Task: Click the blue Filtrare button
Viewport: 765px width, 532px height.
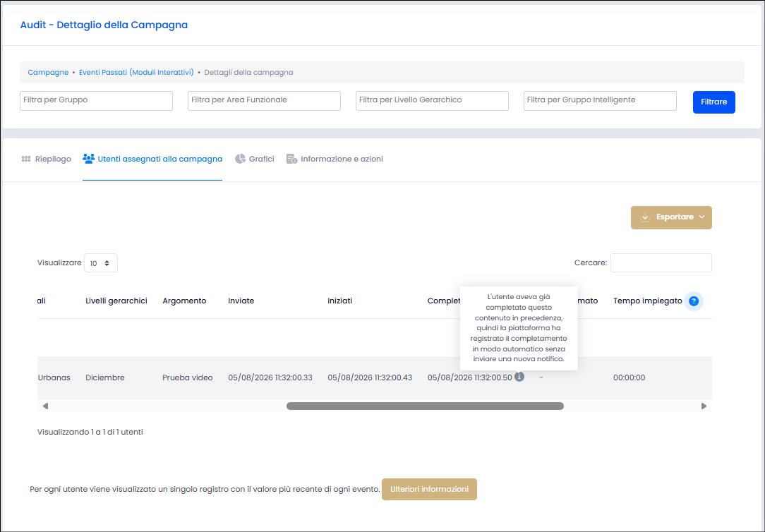Action: point(713,102)
